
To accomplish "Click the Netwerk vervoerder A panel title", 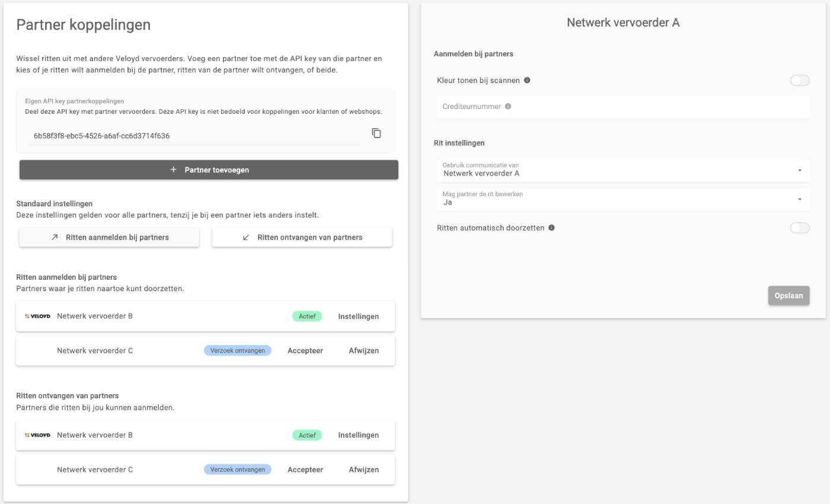I will coord(623,23).
